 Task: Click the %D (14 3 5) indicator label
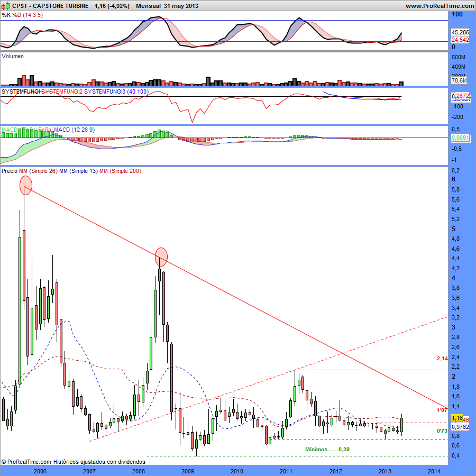click(28, 15)
